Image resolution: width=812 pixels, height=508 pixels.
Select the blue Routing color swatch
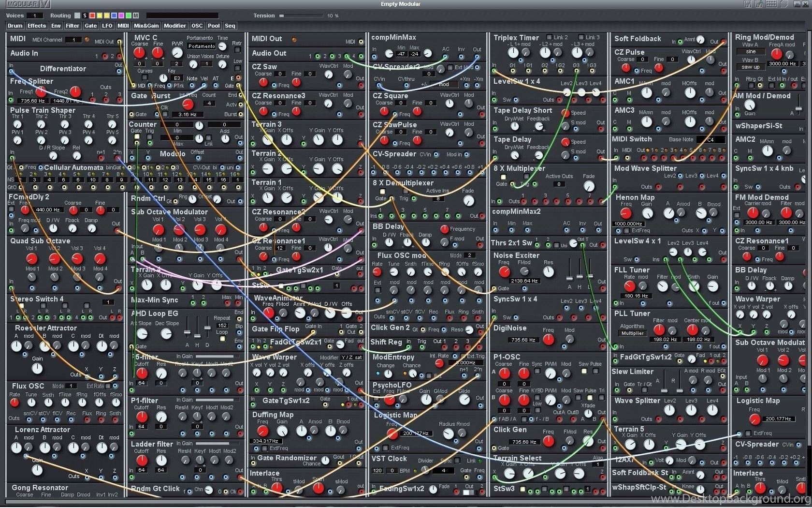click(114, 15)
